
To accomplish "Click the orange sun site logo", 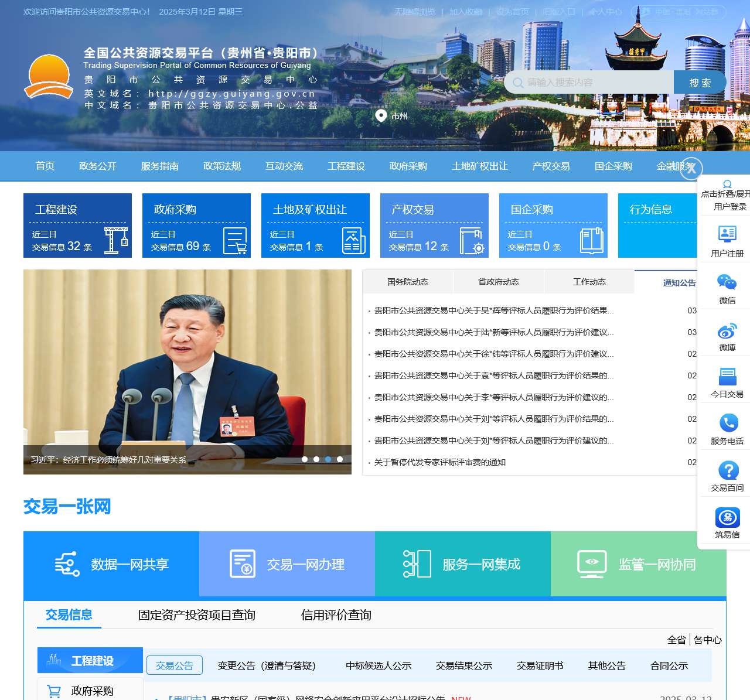I will click(x=48, y=76).
